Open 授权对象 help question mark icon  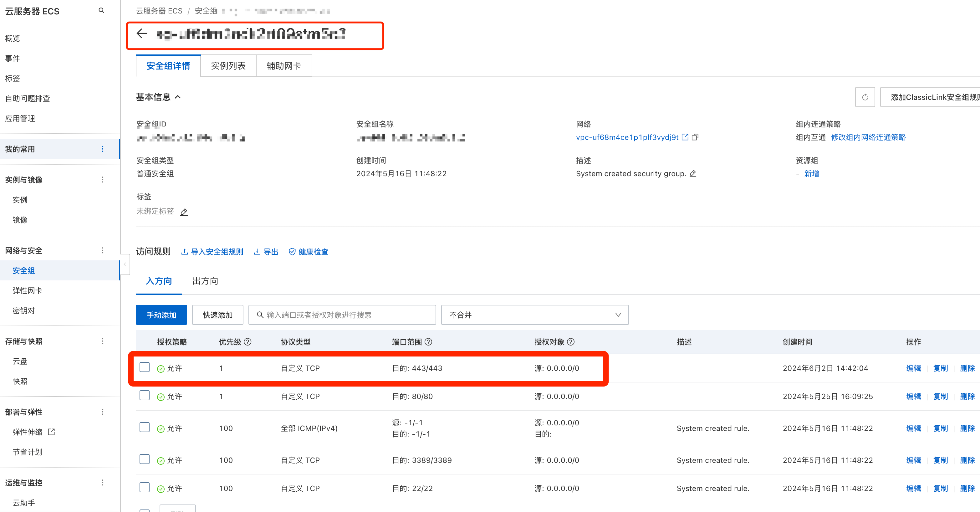click(x=571, y=341)
